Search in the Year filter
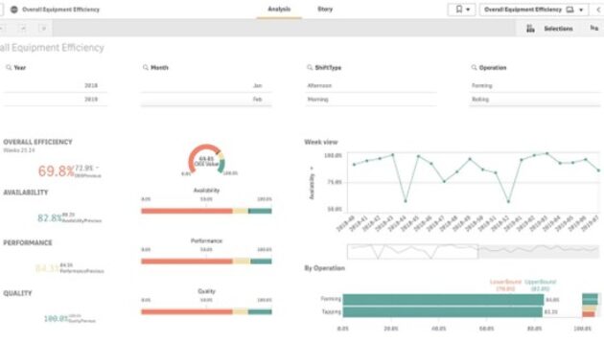Image resolution: width=604 pixels, height=364 pixels. 9,67
